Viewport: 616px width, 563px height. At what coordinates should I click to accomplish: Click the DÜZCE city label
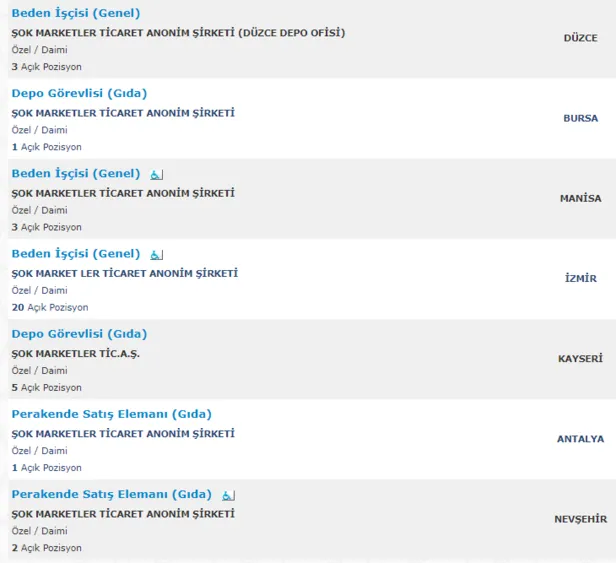click(580, 38)
